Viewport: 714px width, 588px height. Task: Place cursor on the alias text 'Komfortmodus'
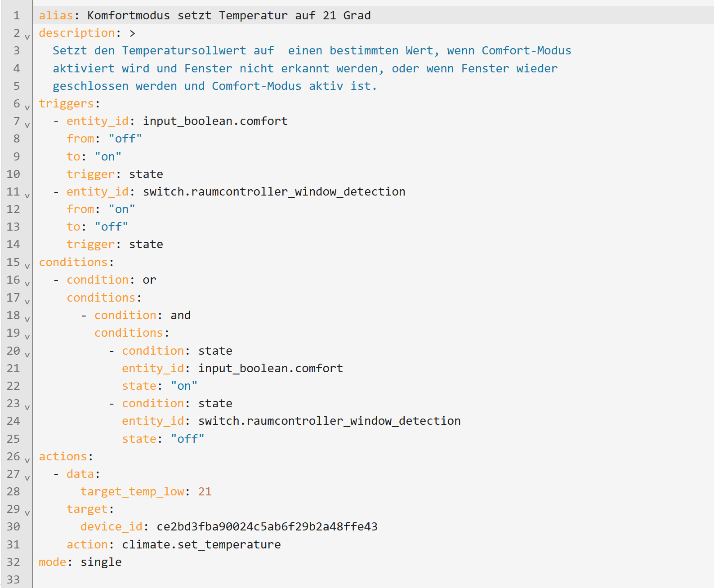[129, 16]
